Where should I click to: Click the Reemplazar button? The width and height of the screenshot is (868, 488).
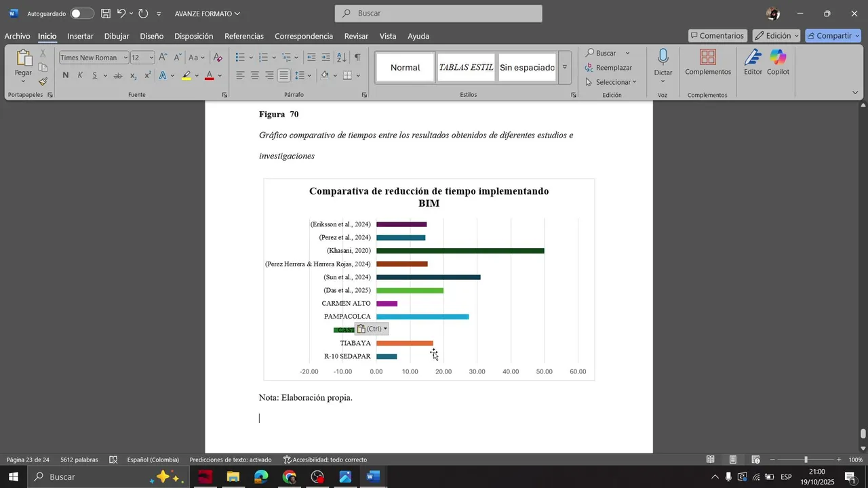click(608, 68)
